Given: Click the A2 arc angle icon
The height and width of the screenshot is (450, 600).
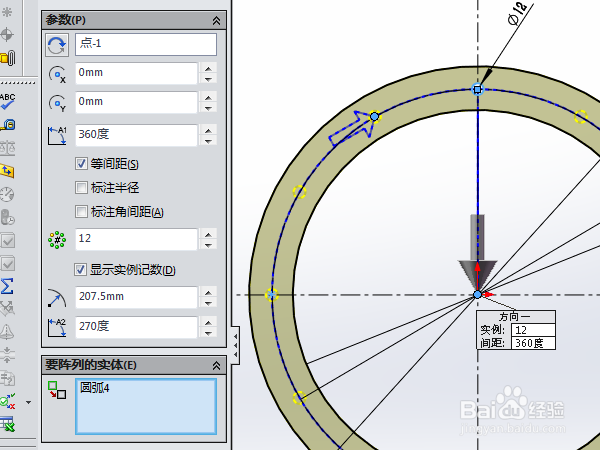Looking at the screenshot, I should click(57, 328).
